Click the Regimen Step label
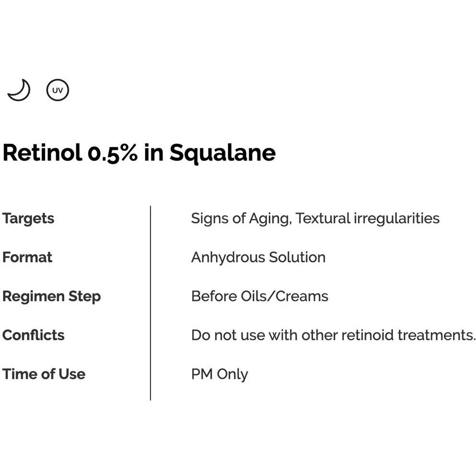Screen dimensions: 476x476 coord(51,296)
